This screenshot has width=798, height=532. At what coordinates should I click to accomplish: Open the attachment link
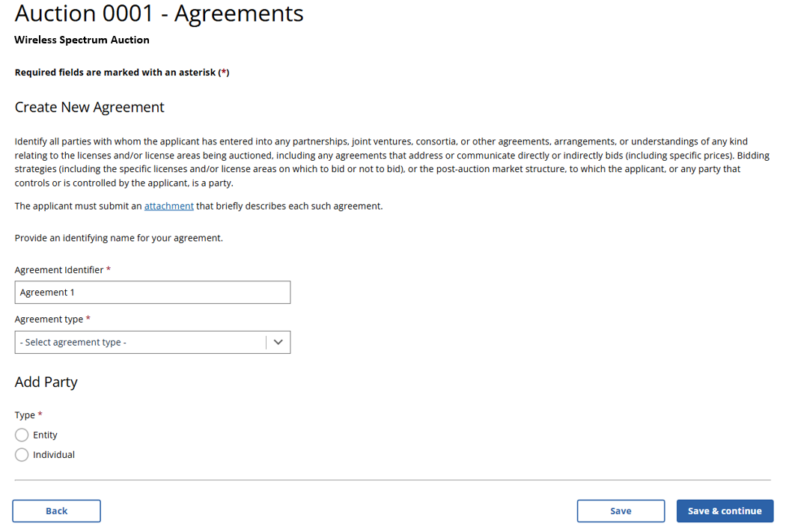click(168, 206)
